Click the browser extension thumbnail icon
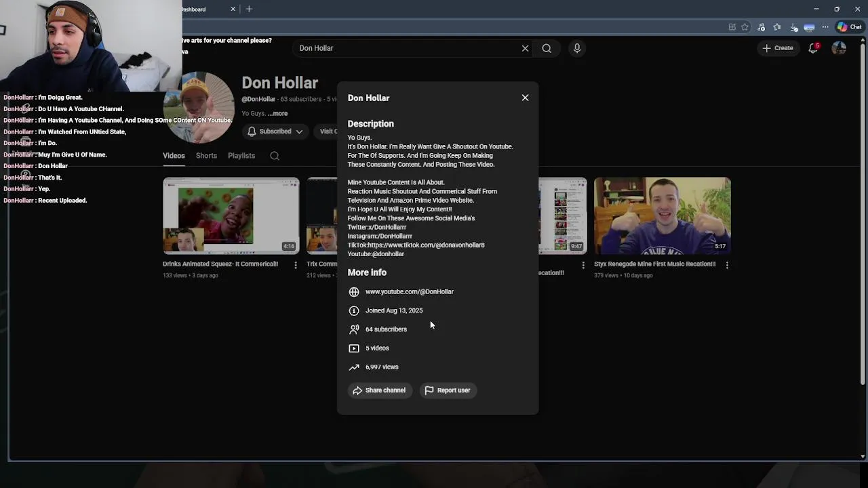 (809, 27)
